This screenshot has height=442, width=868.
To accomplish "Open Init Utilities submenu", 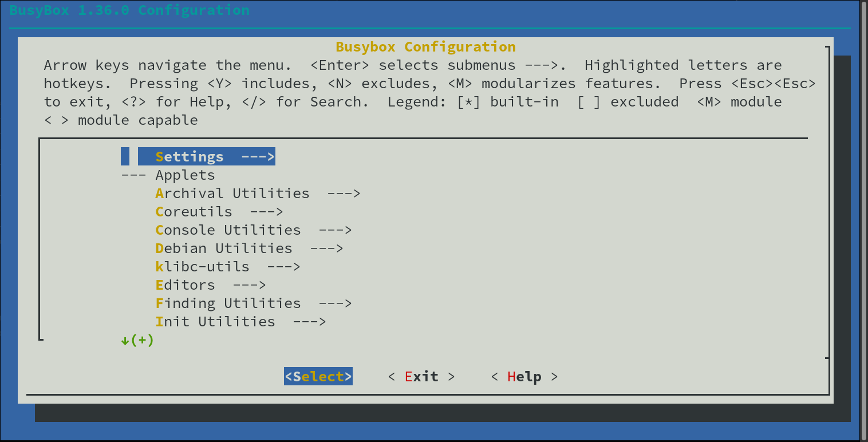I will [240, 321].
